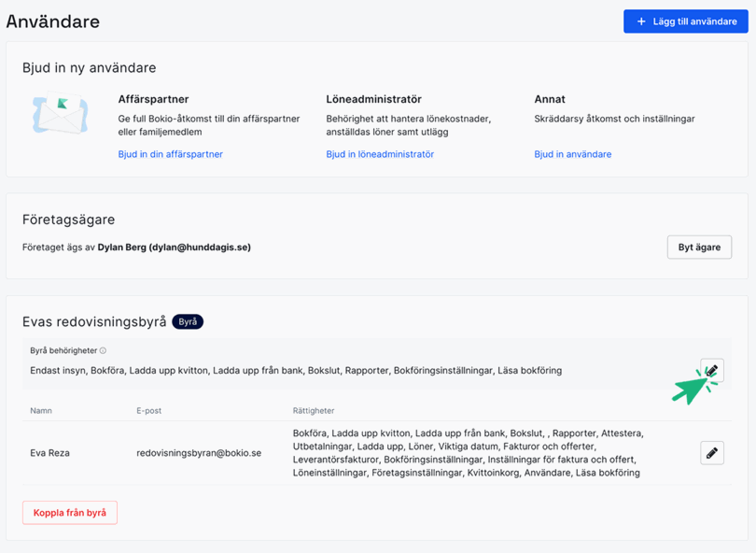Viewport: 756px width, 553px height.
Task: Click the Annat heading
Action: click(550, 99)
